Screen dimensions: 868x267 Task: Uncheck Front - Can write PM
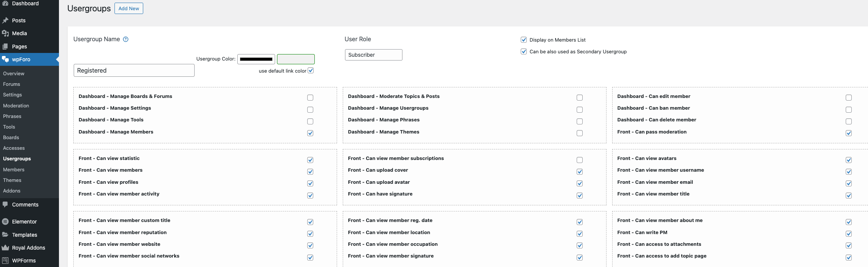tap(849, 234)
